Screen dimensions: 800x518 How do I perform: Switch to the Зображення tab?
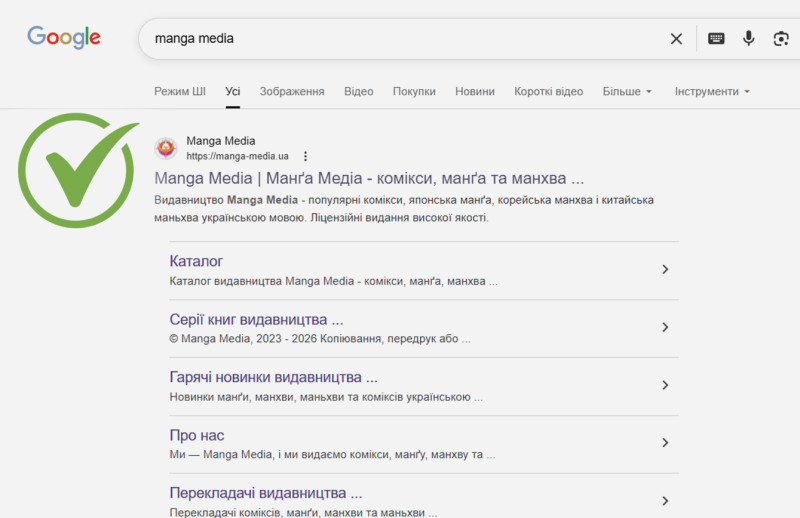(x=292, y=91)
